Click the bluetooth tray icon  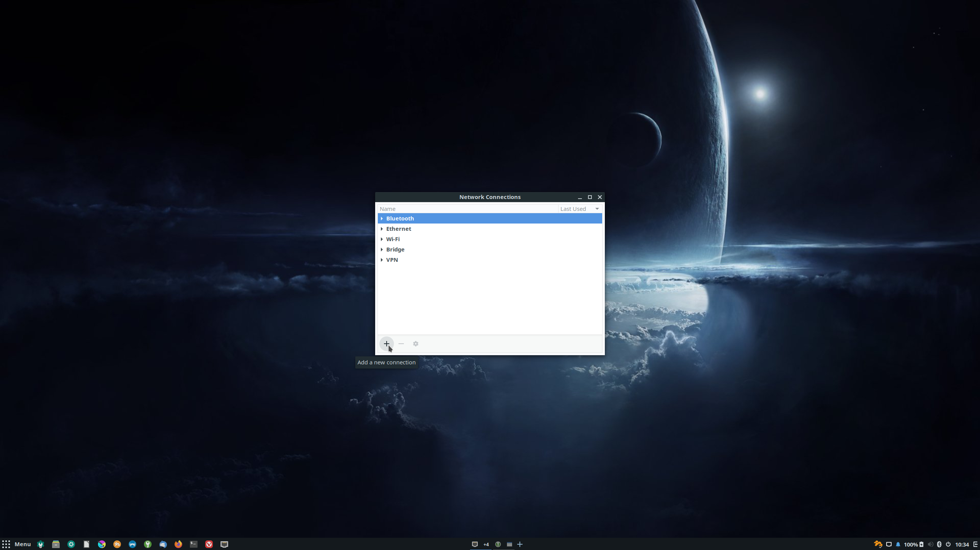939,544
